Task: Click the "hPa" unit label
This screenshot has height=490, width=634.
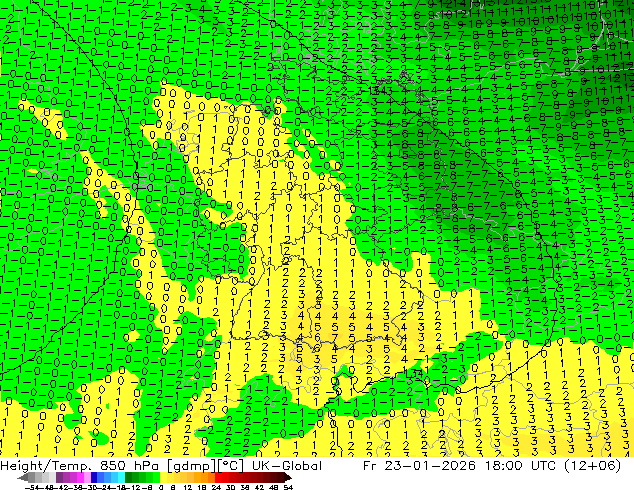Action: click(146, 466)
